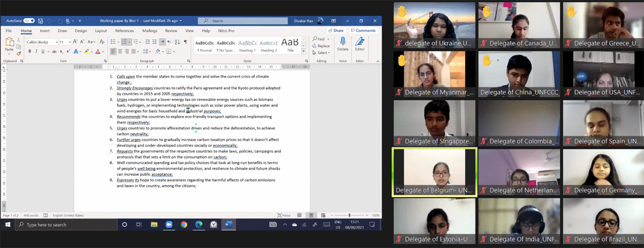Adjust the zoom slider in status bar

click(x=349, y=215)
